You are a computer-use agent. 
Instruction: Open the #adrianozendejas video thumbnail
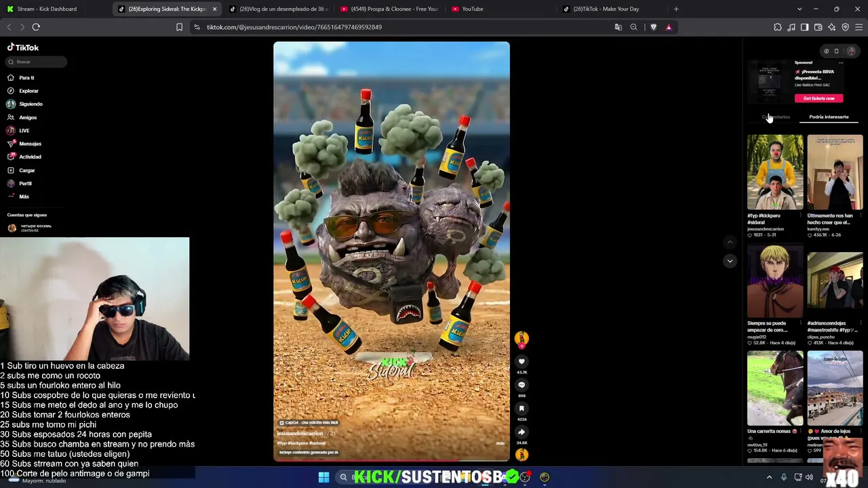(x=835, y=281)
